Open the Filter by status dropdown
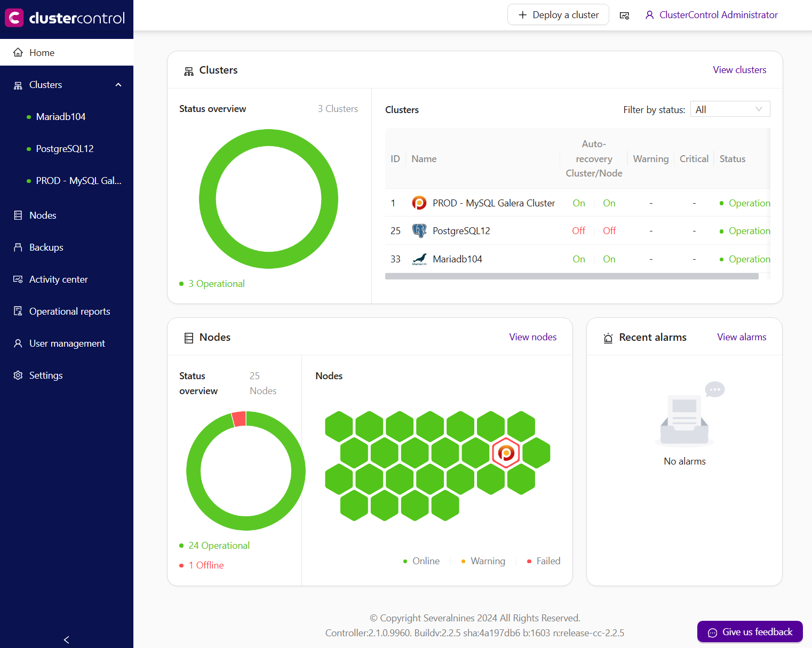The width and height of the screenshot is (812, 648). (729, 109)
